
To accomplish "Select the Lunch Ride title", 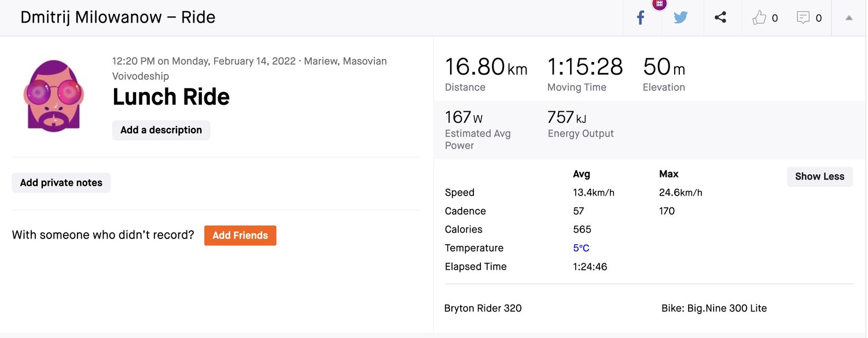I will [171, 97].
